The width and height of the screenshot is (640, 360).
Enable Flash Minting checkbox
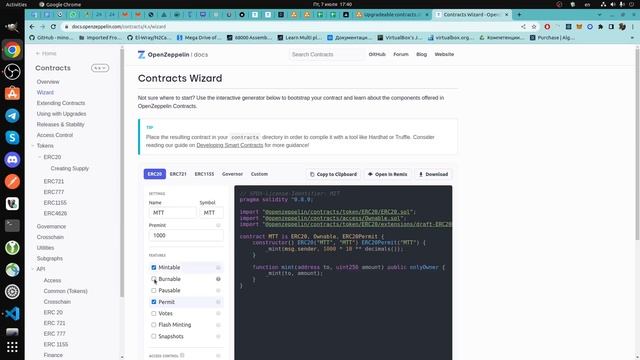(x=154, y=325)
